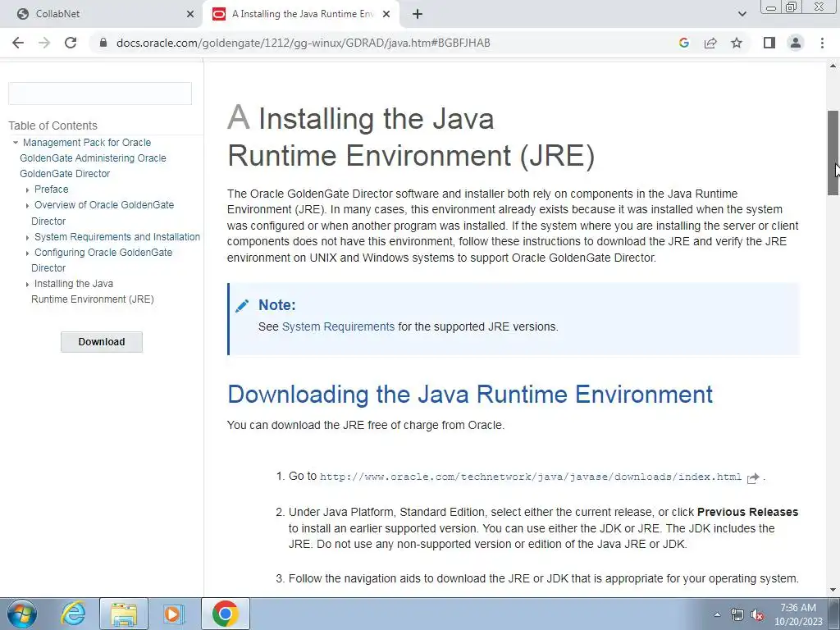Screen dimensions: 840x630
Task: Open Google icon in address bar
Action: coord(683,43)
